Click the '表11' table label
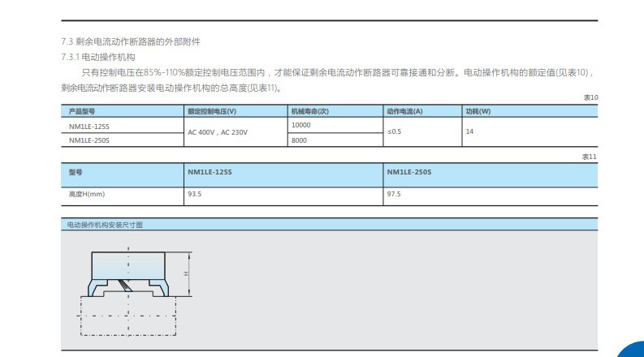This screenshot has width=644, height=357. click(589, 157)
